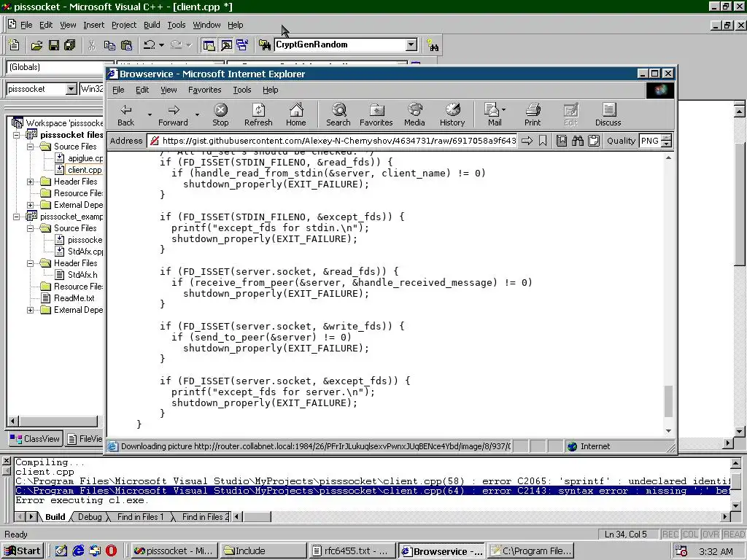Toggle the Workspace window icon
The width and height of the screenshot is (747, 560).
point(209,45)
